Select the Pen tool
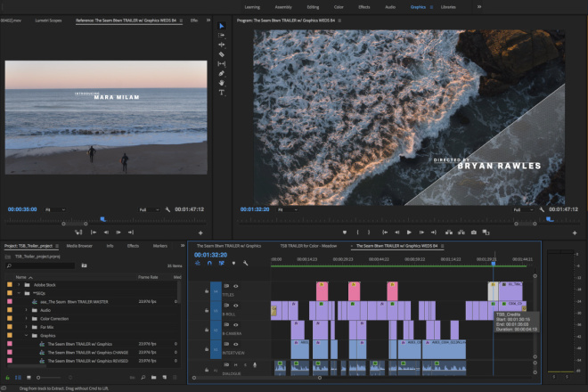The height and width of the screenshot is (392, 588). [221, 74]
